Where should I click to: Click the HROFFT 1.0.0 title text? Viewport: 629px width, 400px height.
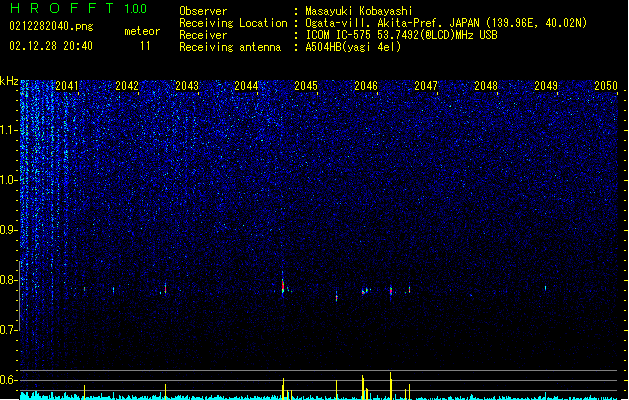79,8
